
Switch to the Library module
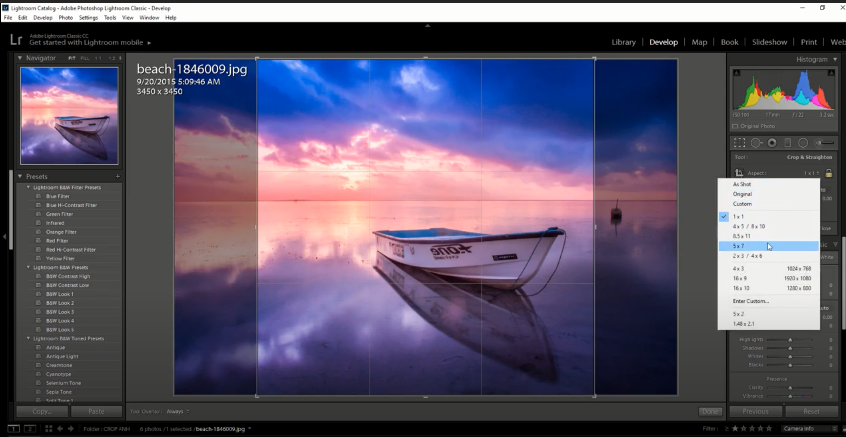pyautogui.click(x=623, y=42)
